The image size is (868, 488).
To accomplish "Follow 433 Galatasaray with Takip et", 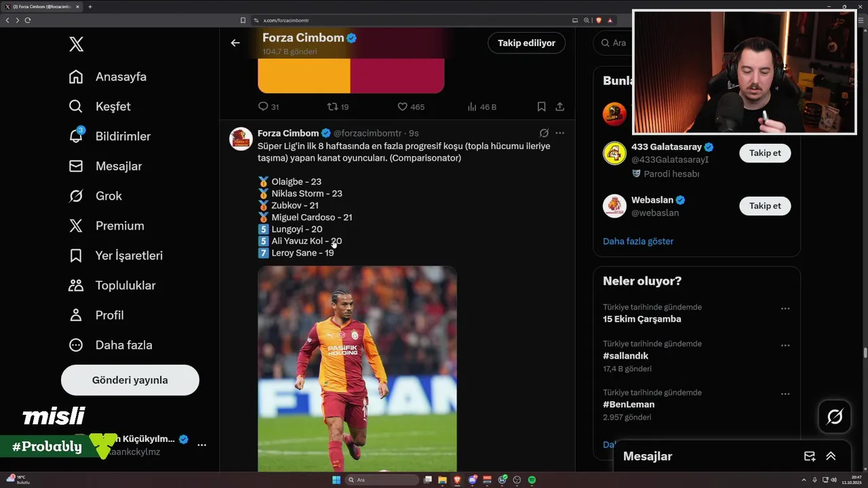I will pos(765,153).
